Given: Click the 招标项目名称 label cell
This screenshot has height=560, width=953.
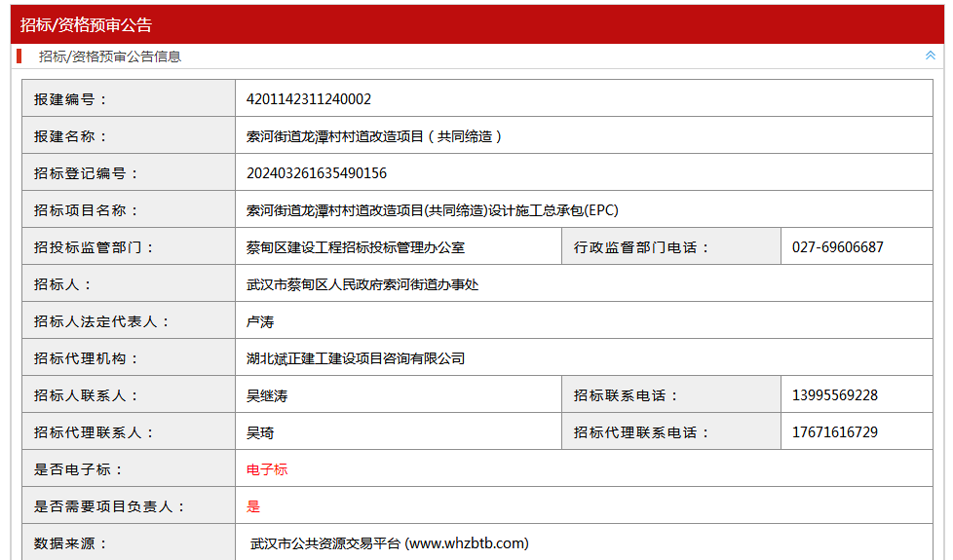Looking at the screenshot, I should (129, 209).
